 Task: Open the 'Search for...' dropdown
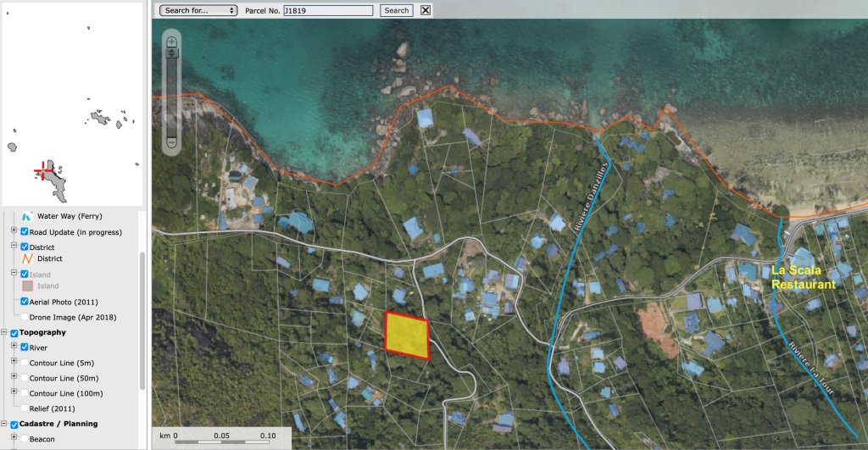tap(198, 10)
